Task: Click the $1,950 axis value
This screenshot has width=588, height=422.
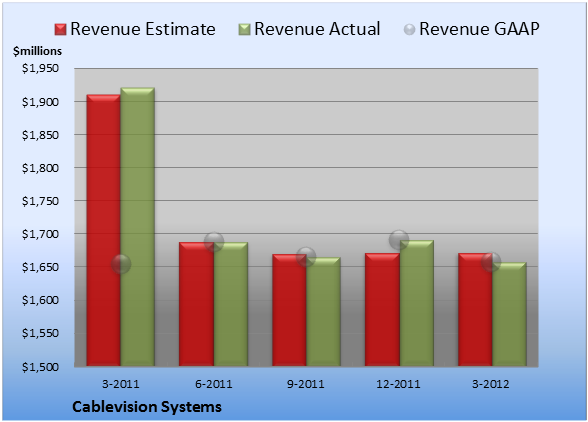Action: click(x=40, y=68)
